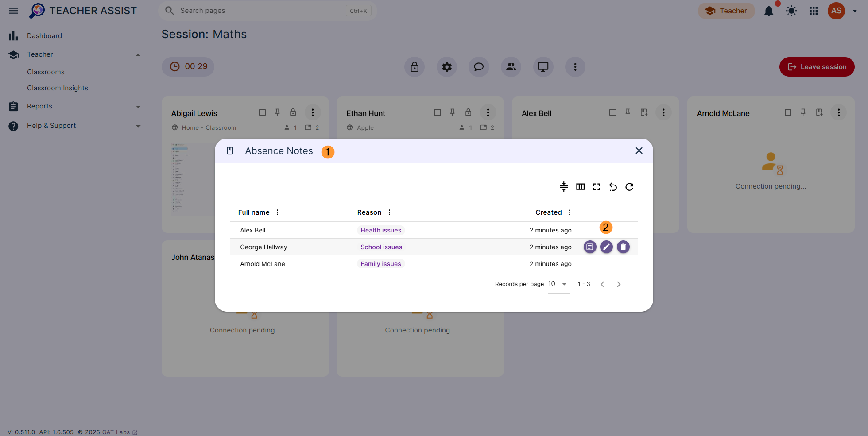Collapse the Teacher sidebar section
This screenshot has height=436, width=868.
tap(138, 55)
